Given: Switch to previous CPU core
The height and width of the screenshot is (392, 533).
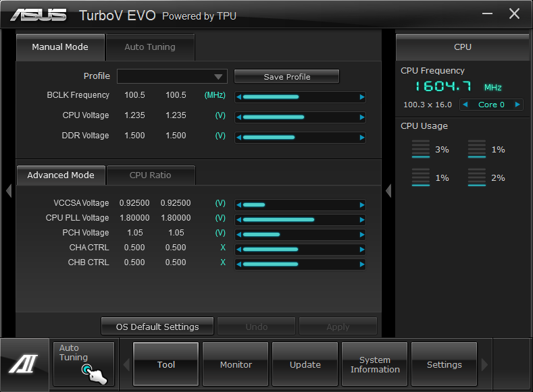Looking at the screenshot, I should 465,105.
